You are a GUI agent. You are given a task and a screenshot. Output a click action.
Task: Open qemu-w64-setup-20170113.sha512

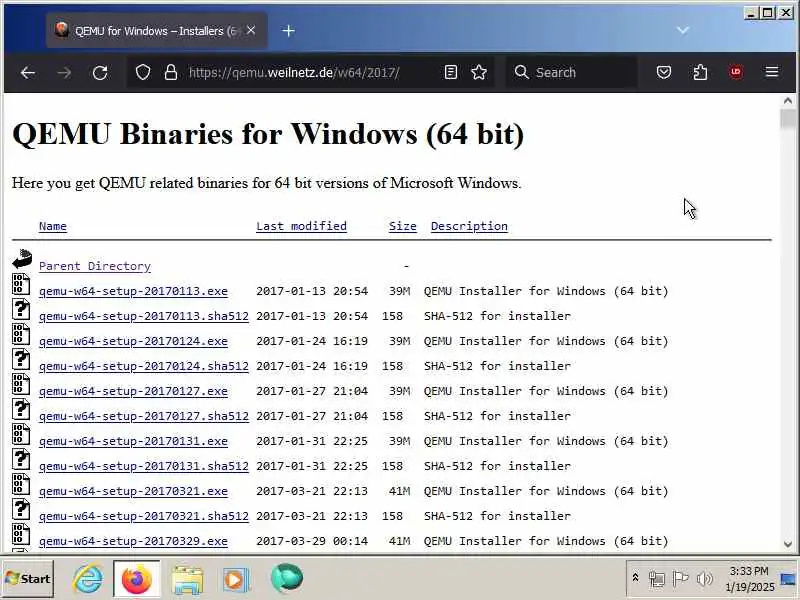pos(144,316)
